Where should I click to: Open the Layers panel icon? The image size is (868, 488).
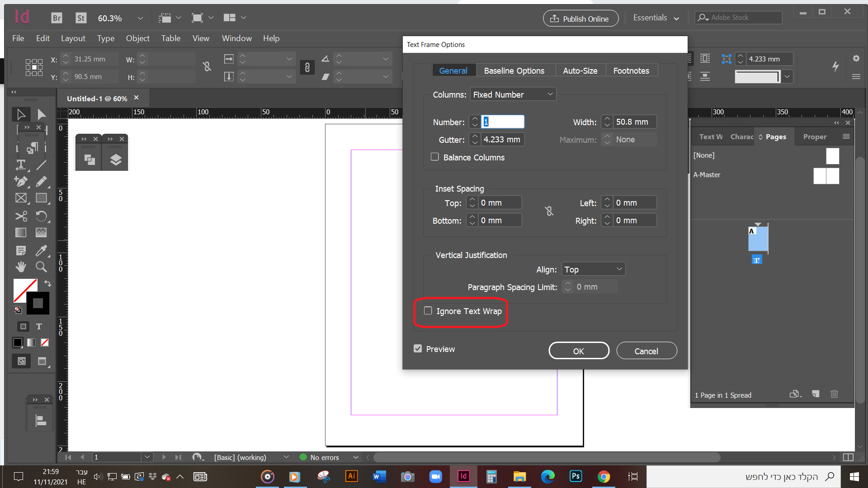(115, 160)
